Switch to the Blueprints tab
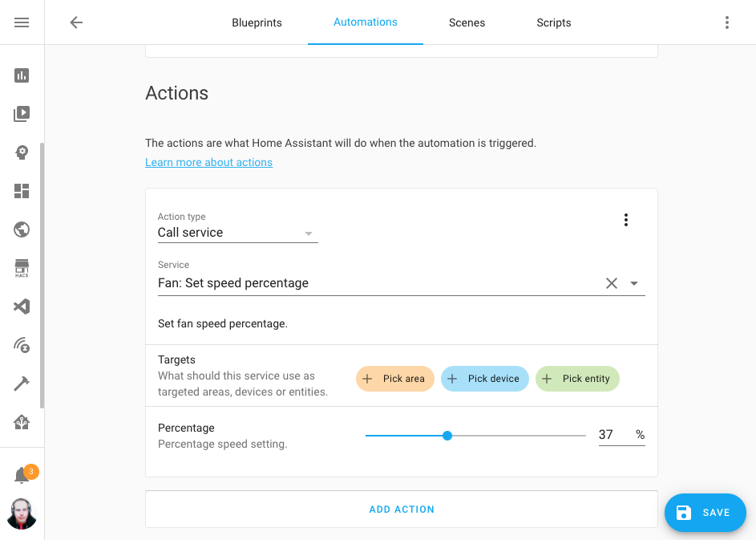The image size is (756, 540). (257, 22)
